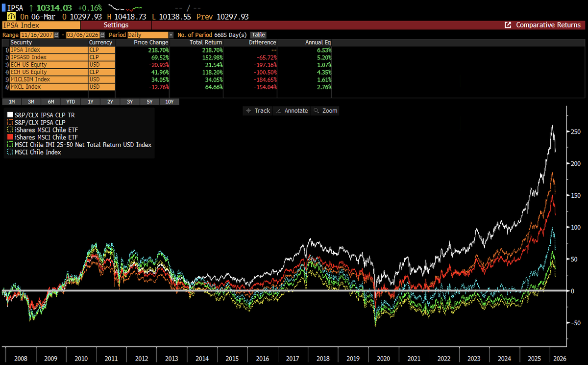
Task: Select the 5Y range tab
Action: pos(149,102)
